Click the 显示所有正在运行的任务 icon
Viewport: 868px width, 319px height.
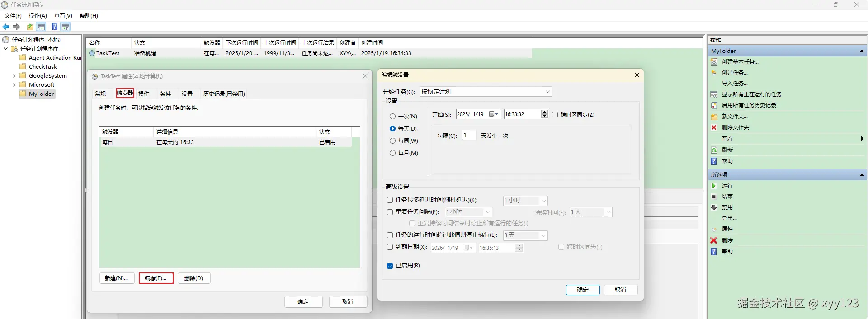[x=714, y=94]
